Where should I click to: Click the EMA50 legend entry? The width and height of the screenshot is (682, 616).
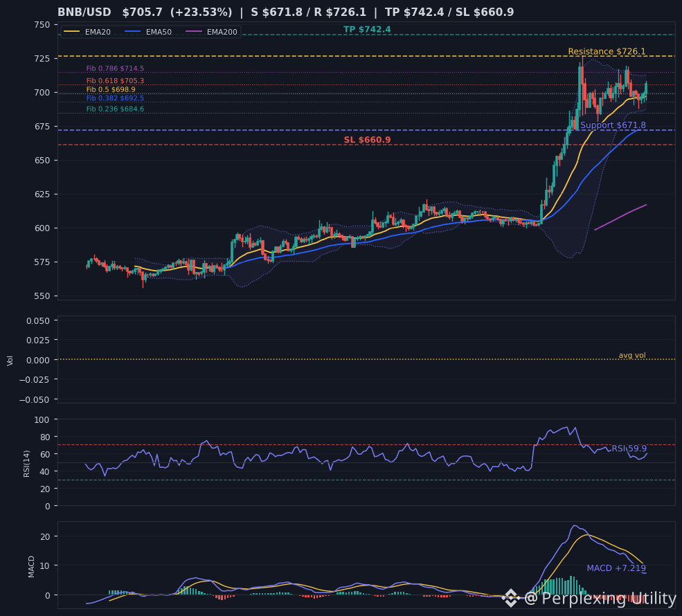148,32
